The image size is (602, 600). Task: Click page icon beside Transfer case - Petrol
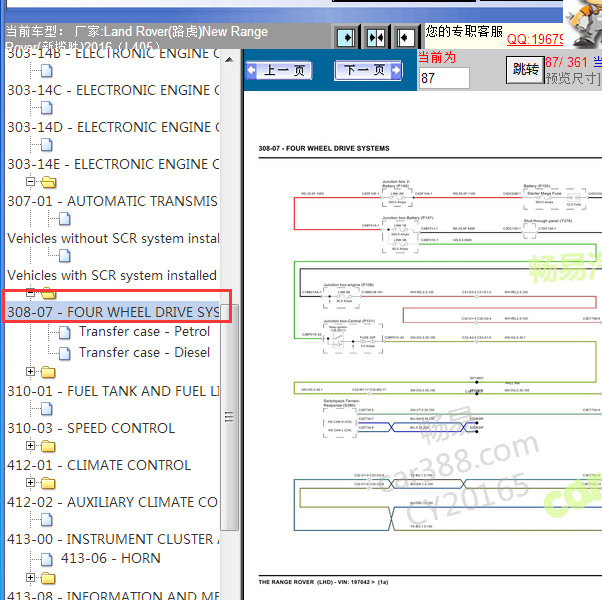click(64, 332)
